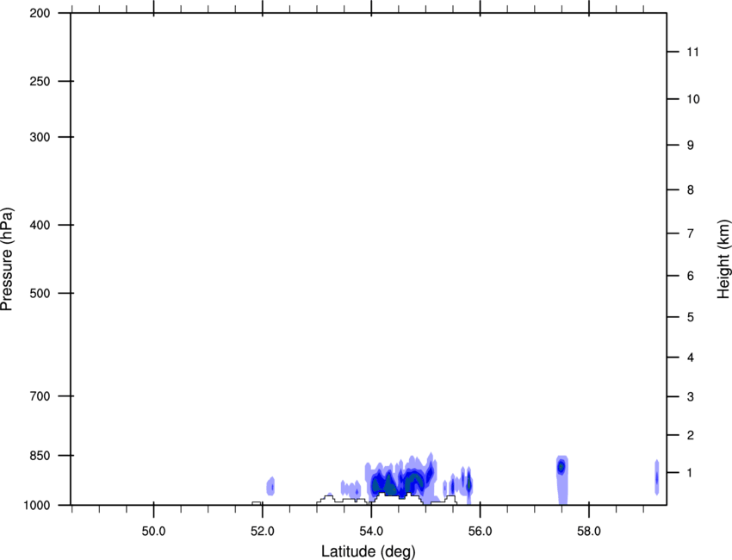Click the "Latitude (deg)" axis title
The width and height of the screenshot is (732, 560).
click(370, 551)
